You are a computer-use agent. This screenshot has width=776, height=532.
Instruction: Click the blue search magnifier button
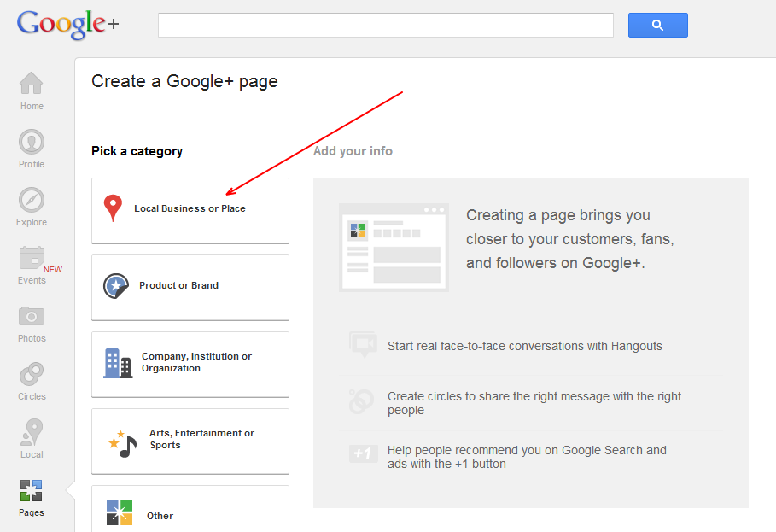pyautogui.click(x=657, y=26)
